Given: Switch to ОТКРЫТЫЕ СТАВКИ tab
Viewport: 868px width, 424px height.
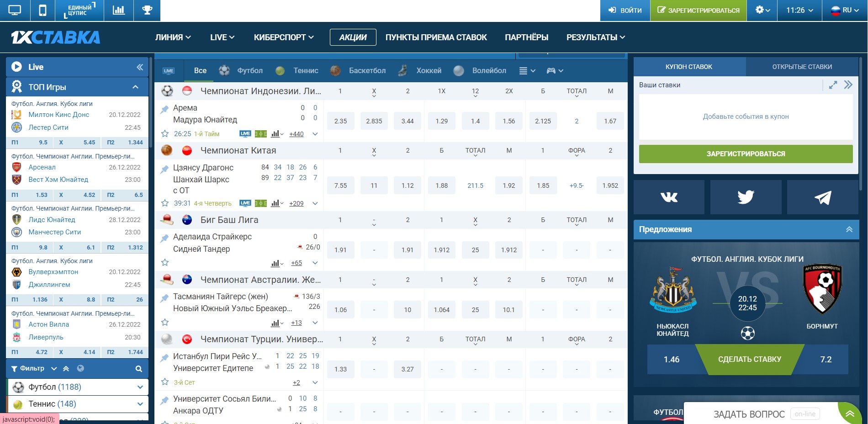Looking at the screenshot, I should click(x=802, y=67).
